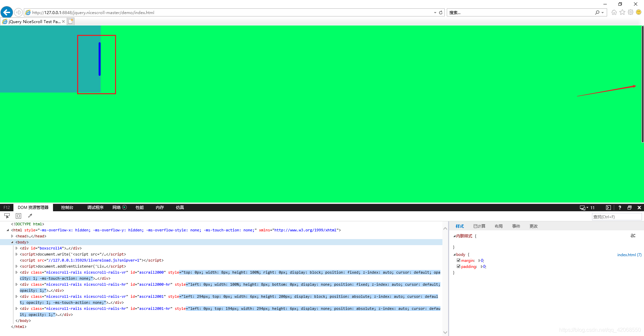This screenshot has height=336, width=644.
Task: Open developer tools help question mark
Action: click(x=620, y=208)
